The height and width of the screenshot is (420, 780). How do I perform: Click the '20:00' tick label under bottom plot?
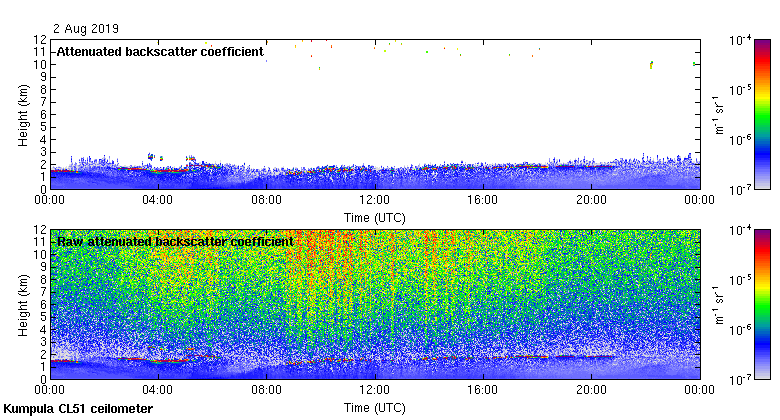(591, 390)
